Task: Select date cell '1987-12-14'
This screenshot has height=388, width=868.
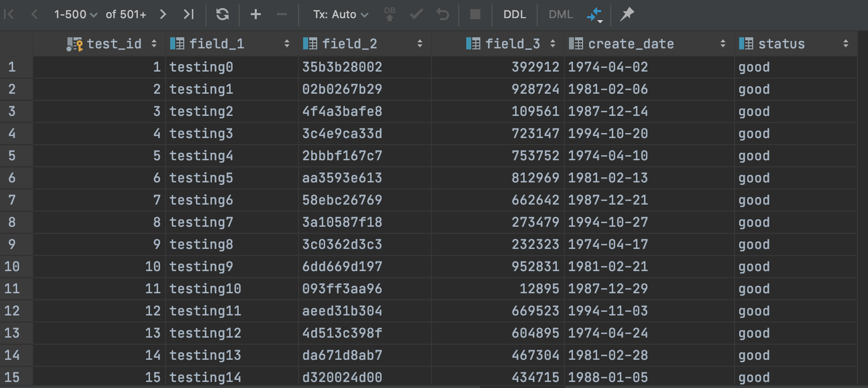Action: click(x=649, y=111)
